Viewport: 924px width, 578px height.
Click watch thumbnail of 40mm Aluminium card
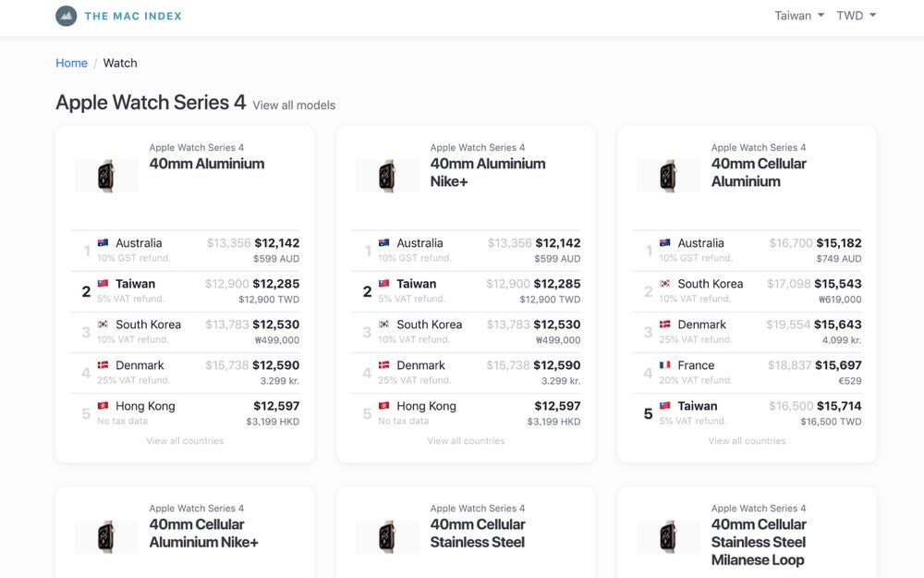[x=106, y=176]
